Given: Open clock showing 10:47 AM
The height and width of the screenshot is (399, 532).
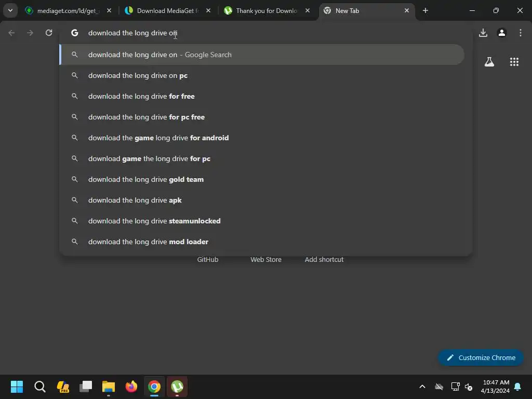Looking at the screenshot, I should [495, 387].
